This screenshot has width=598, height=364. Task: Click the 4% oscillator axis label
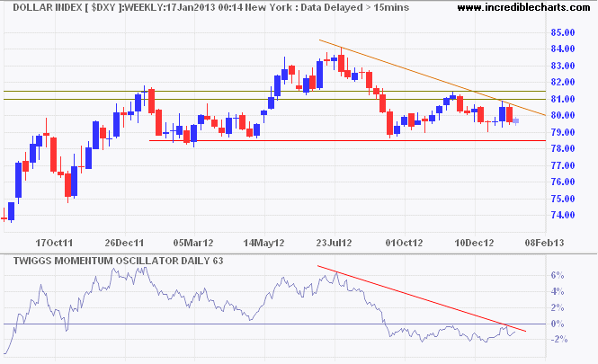558,291
